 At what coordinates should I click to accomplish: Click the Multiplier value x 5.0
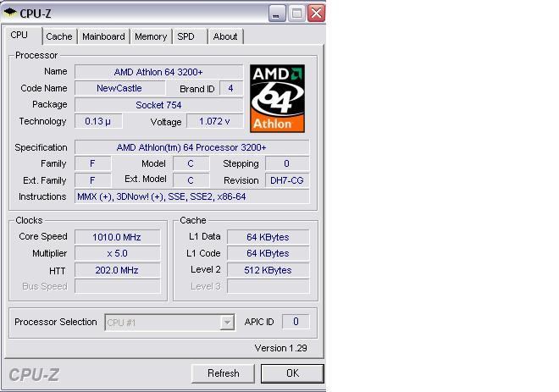[117, 253]
